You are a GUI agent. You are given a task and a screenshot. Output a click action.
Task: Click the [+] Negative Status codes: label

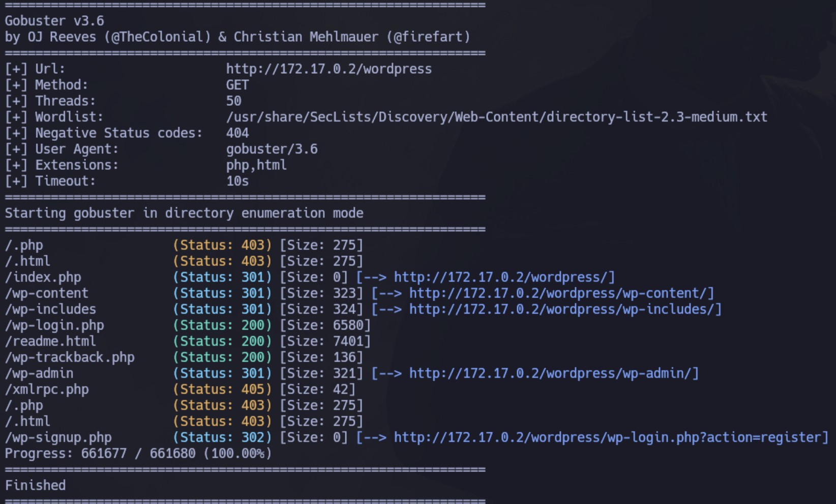point(104,133)
